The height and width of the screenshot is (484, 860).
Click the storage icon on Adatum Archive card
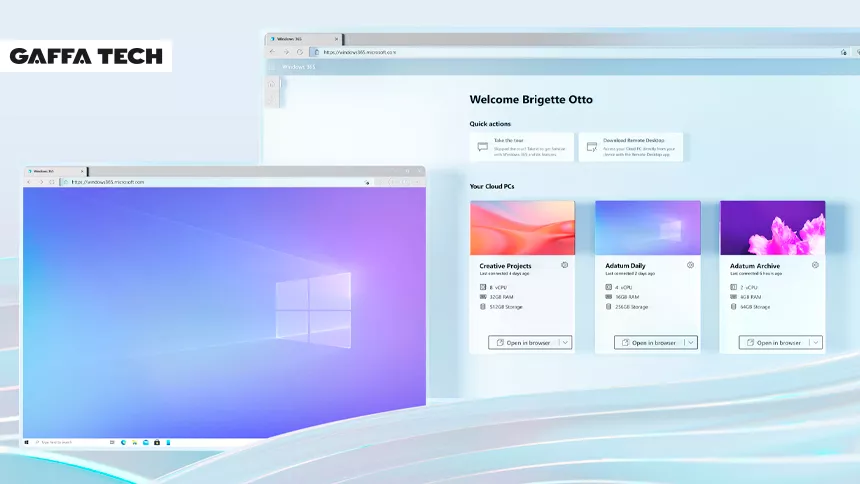point(733,307)
